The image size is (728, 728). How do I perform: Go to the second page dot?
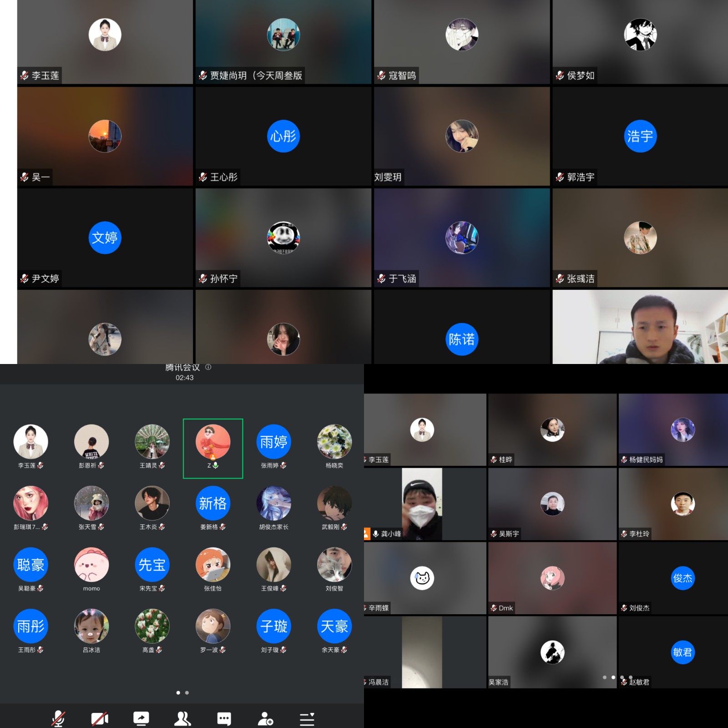pos(187,693)
